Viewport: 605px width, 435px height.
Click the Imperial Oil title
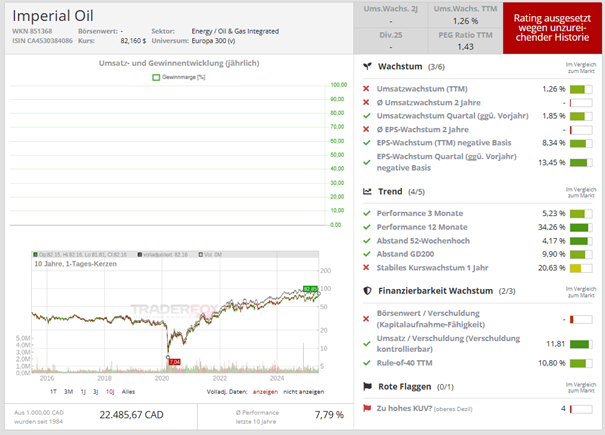tap(53, 16)
